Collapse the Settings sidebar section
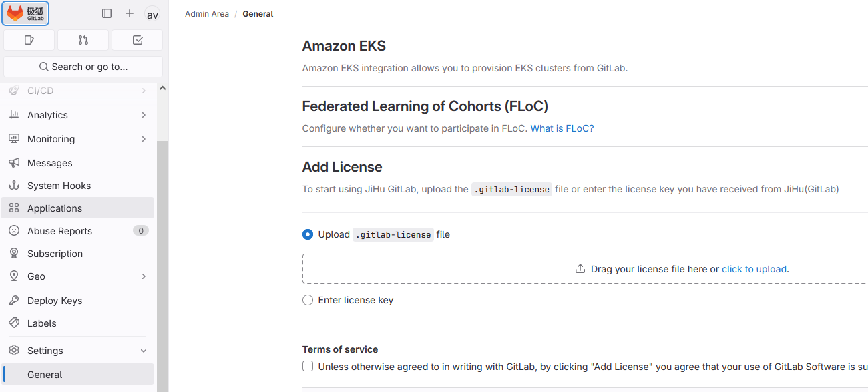 (45, 350)
